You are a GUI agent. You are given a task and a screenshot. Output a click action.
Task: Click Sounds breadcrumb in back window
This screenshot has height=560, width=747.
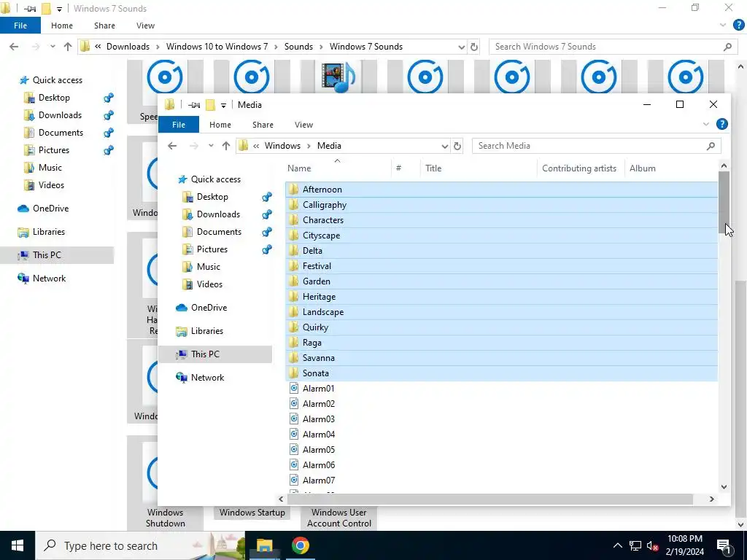(298, 47)
